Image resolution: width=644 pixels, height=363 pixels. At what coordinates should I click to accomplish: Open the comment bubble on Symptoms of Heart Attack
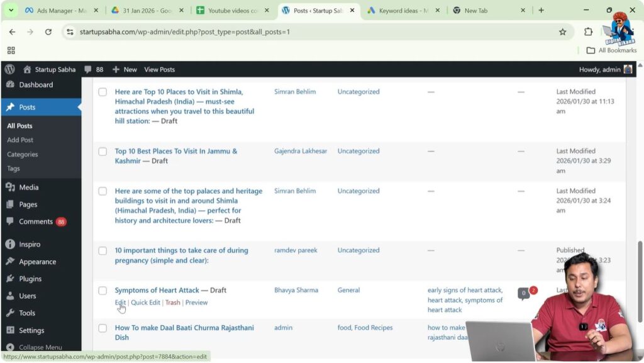point(523,293)
